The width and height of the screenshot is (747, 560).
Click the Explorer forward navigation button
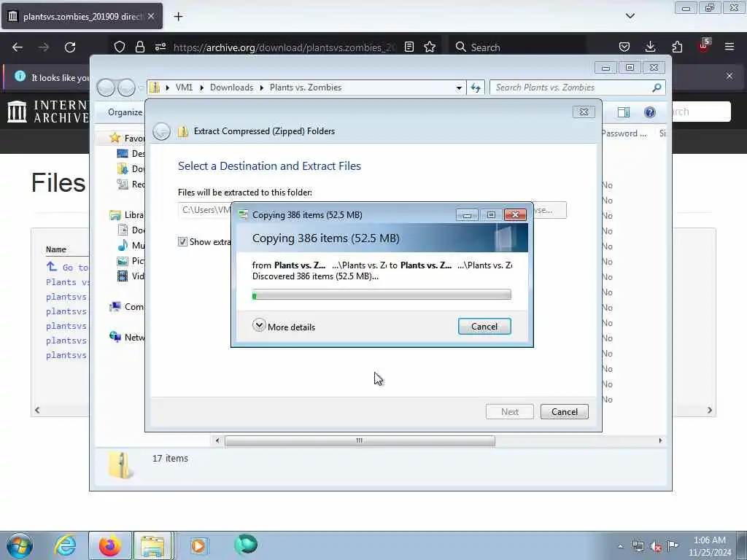(126, 87)
